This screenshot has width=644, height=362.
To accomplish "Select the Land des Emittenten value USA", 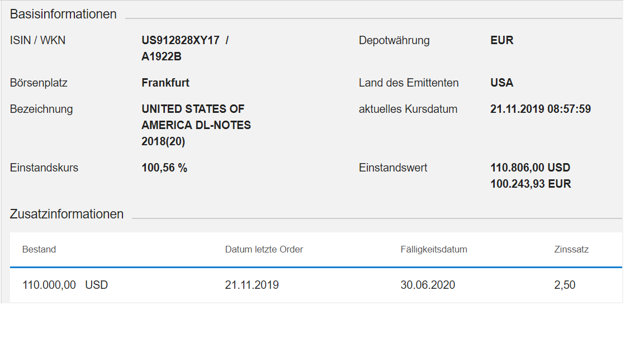I will click(501, 83).
